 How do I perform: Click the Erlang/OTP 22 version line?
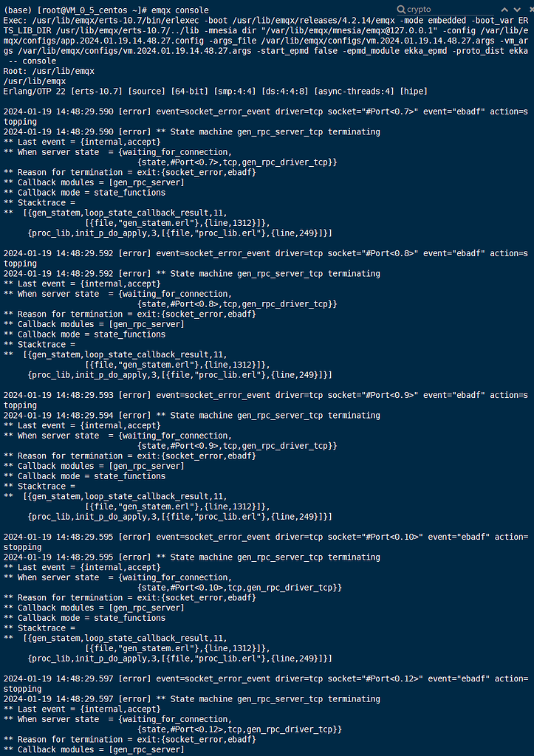pos(215,91)
